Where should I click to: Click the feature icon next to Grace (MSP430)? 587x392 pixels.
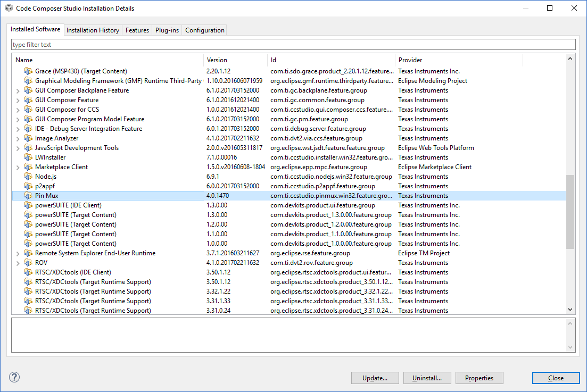point(28,71)
